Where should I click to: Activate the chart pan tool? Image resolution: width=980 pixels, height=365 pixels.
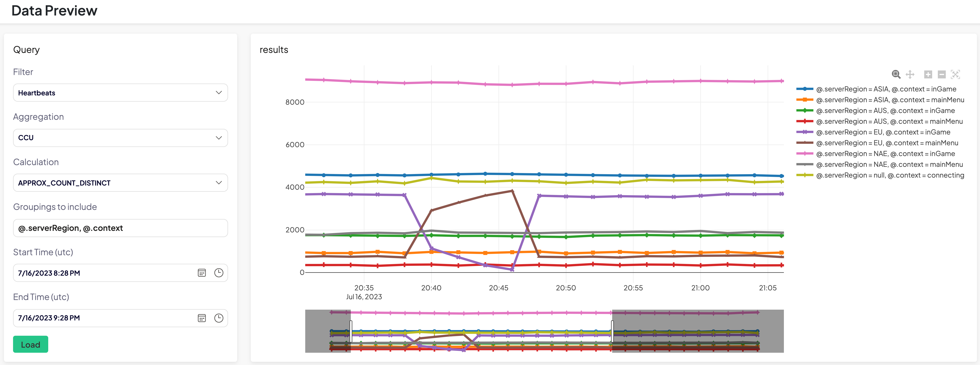910,74
